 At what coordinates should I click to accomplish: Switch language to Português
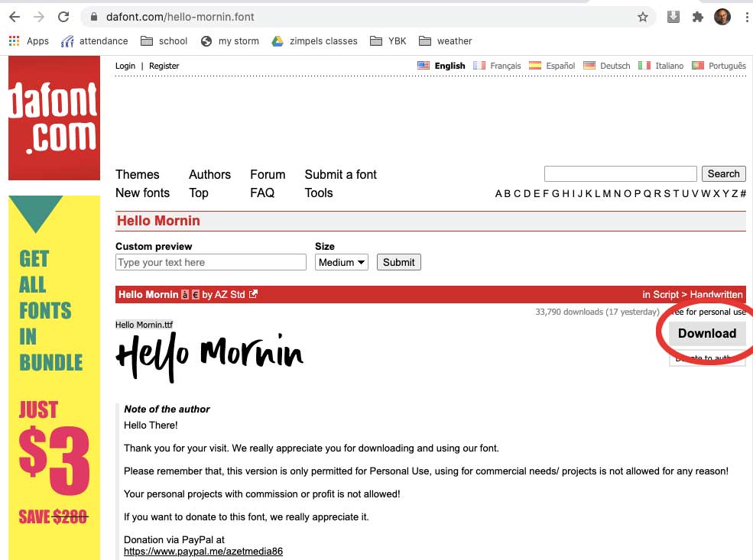[x=719, y=66]
